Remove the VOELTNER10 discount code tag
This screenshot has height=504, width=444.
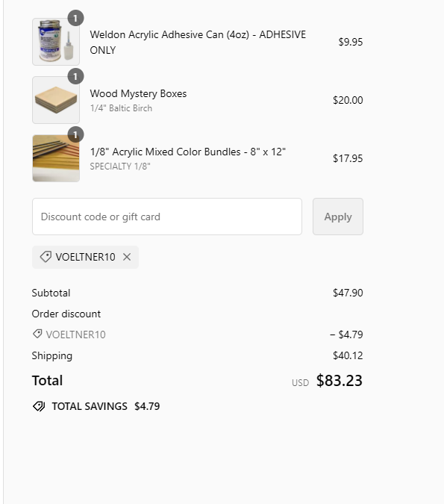click(127, 257)
